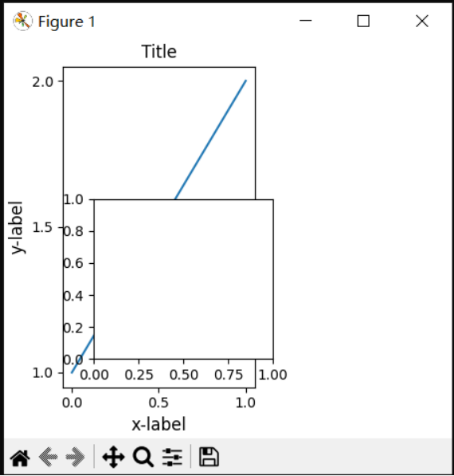The height and width of the screenshot is (476, 454).
Task: Click the Figure 1 title bar text
Action: point(66,22)
